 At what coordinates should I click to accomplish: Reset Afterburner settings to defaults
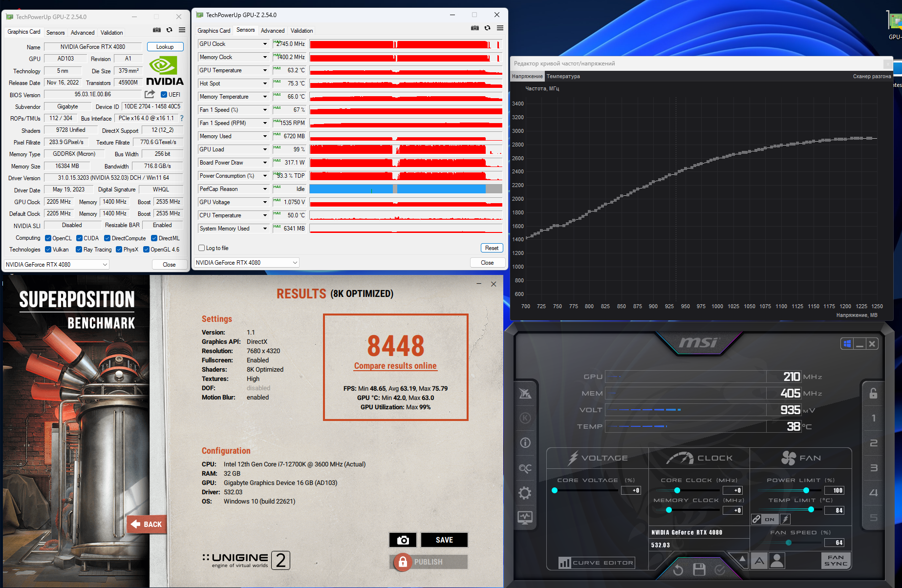click(678, 569)
